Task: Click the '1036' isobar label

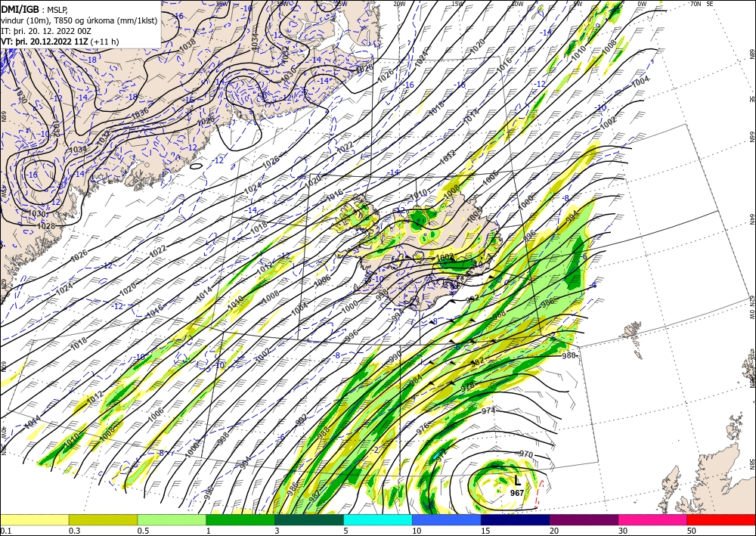Action: point(140,113)
